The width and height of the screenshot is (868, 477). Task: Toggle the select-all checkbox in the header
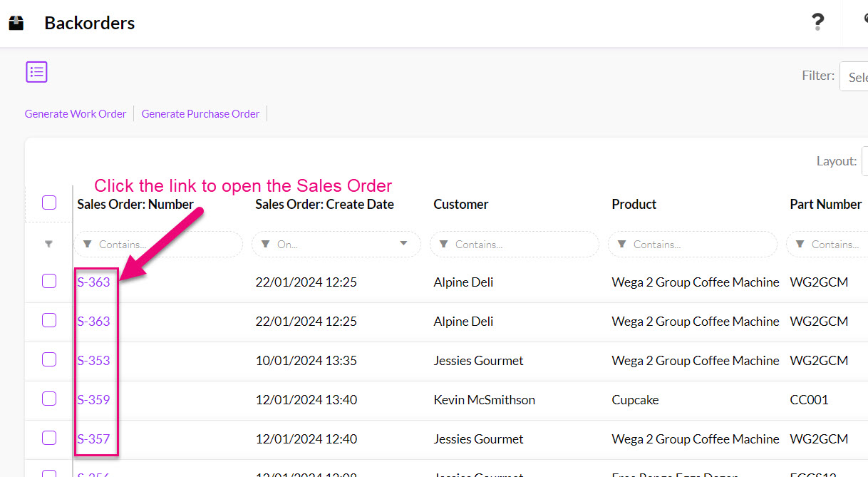pos(48,202)
